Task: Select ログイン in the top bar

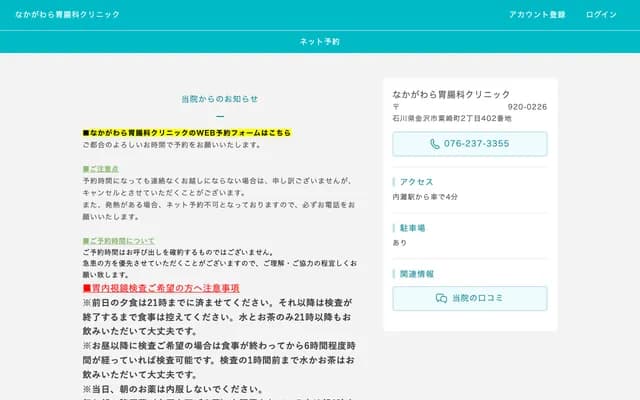Action: [x=601, y=15]
